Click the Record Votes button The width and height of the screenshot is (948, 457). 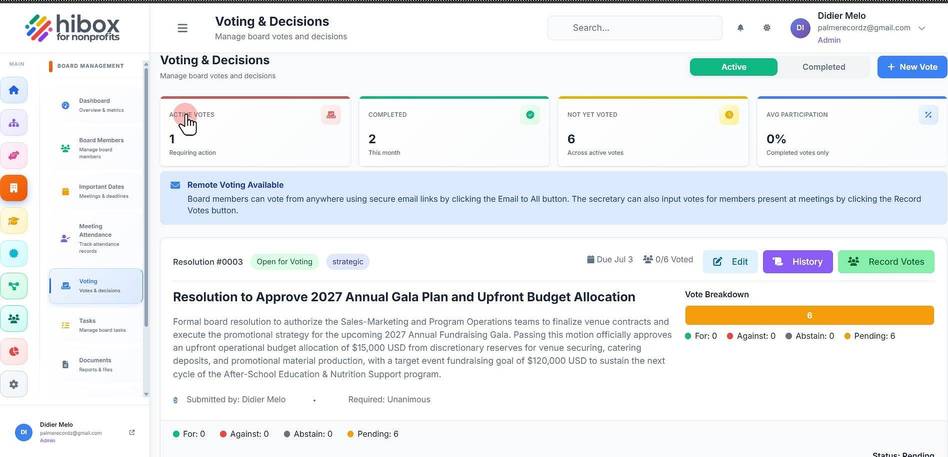(x=886, y=262)
